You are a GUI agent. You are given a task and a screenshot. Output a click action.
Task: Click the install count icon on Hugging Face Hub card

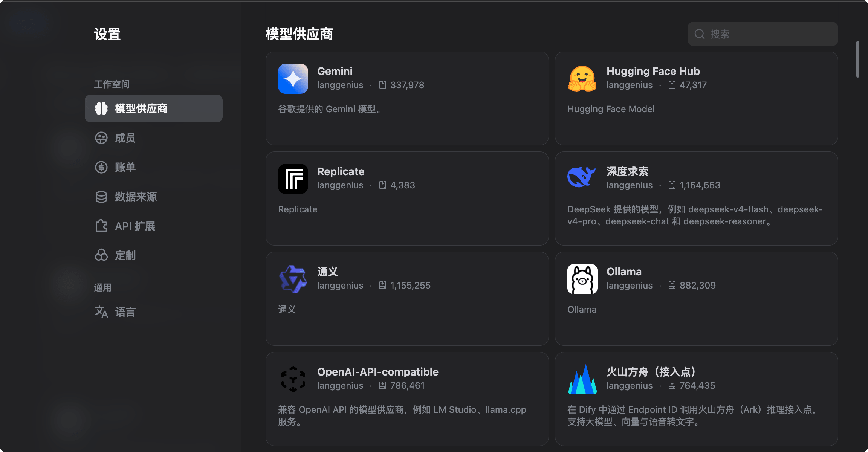[672, 85]
